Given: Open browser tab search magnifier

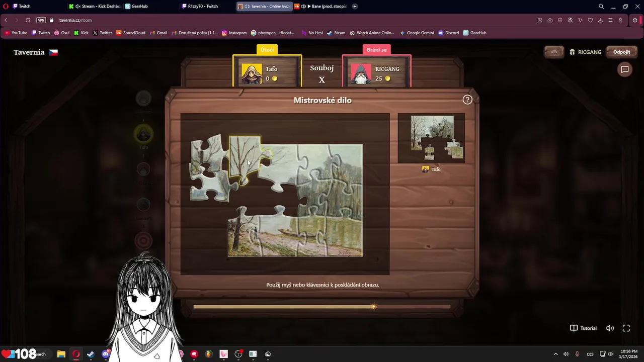Looking at the screenshot, I should click(x=601, y=7).
